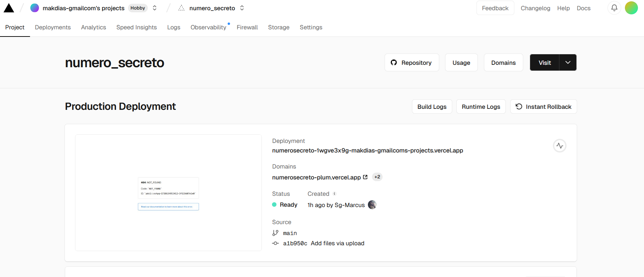Click the Visit button
644x277 pixels.
(x=545, y=62)
